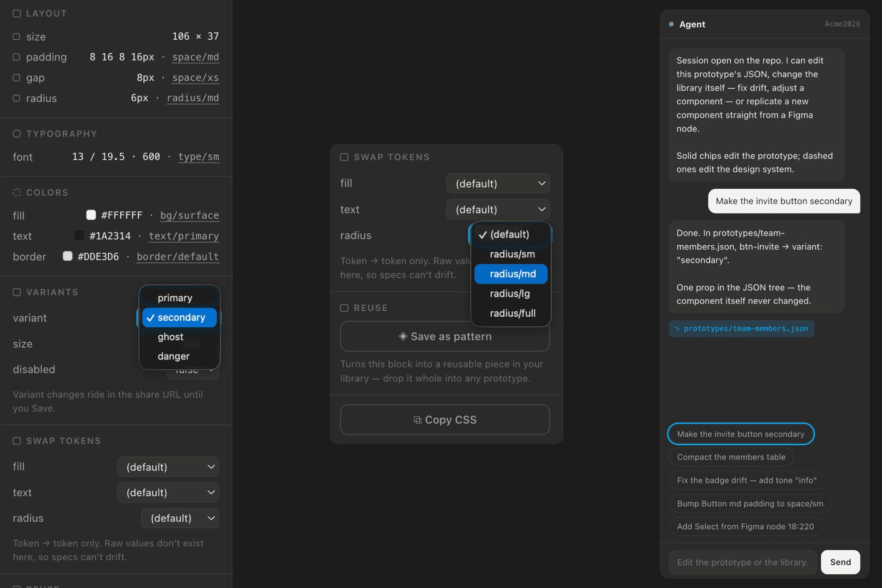Screen dimensions: 882x588
Task: Open the space/xs token link
Action: [195, 78]
